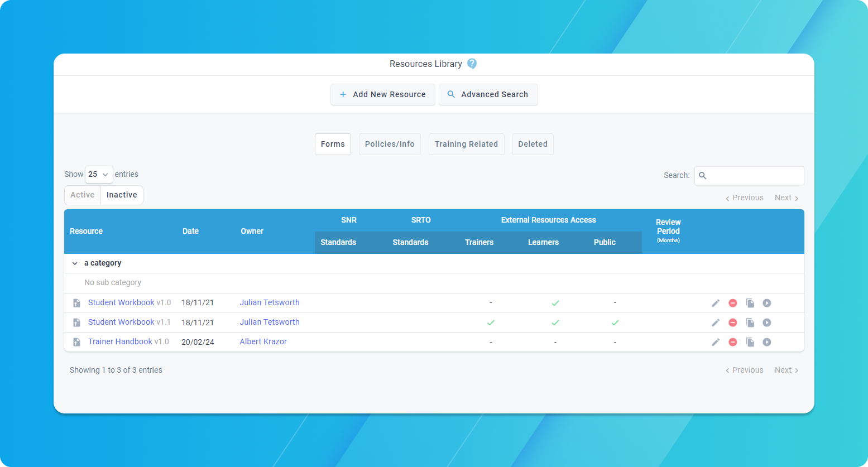Switch list to Active resources
The height and width of the screenshot is (467, 868).
(x=83, y=195)
